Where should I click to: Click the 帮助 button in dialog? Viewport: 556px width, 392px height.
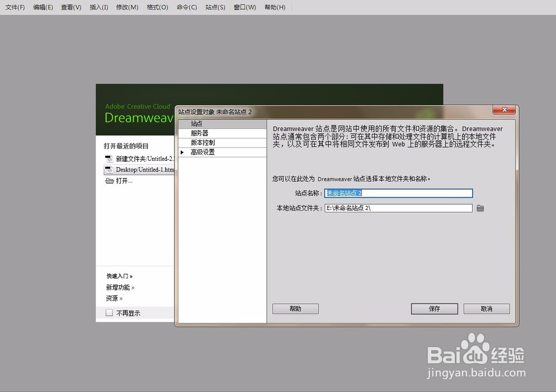coord(295,309)
